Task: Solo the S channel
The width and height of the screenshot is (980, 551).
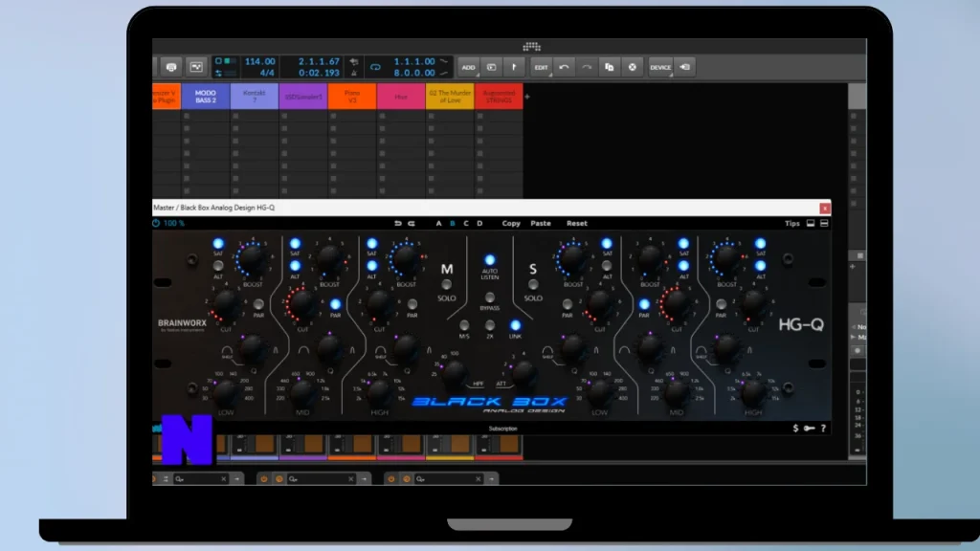Action: pos(533,285)
